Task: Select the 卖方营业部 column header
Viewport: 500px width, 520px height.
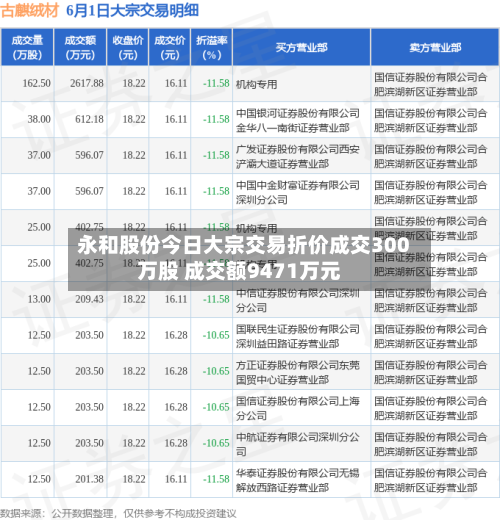Action: coord(435,47)
